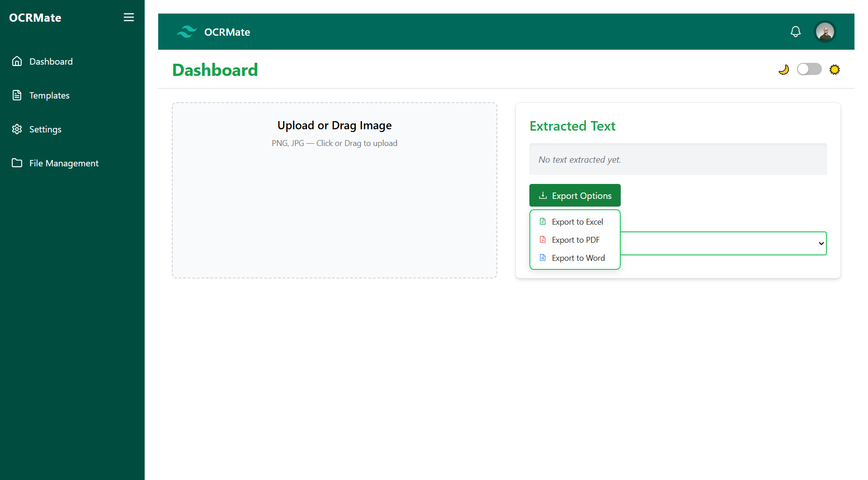
Task: Select Export to Excel
Action: tap(577, 221)
